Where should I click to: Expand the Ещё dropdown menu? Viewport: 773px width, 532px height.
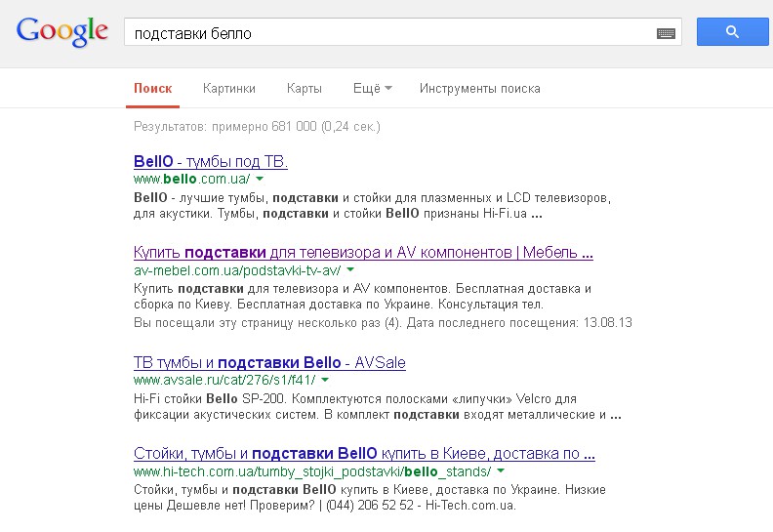372,89
